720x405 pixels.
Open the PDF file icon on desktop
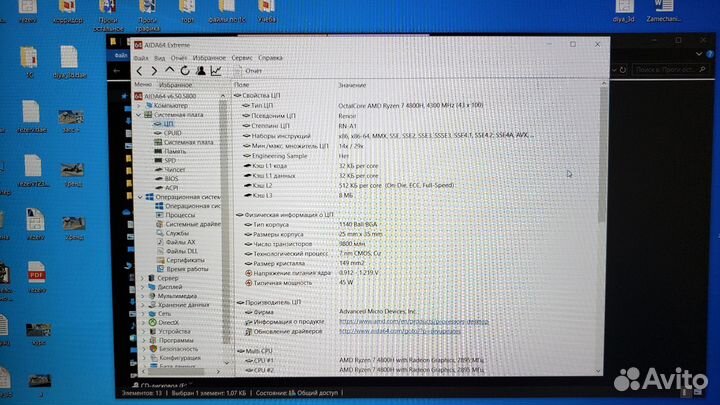(37, 277)
